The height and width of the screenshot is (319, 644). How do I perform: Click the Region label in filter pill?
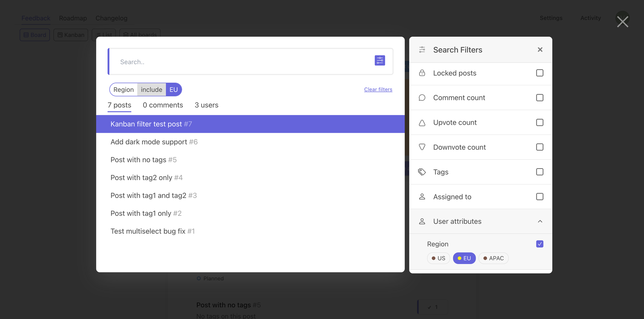(x=123, y=90)
